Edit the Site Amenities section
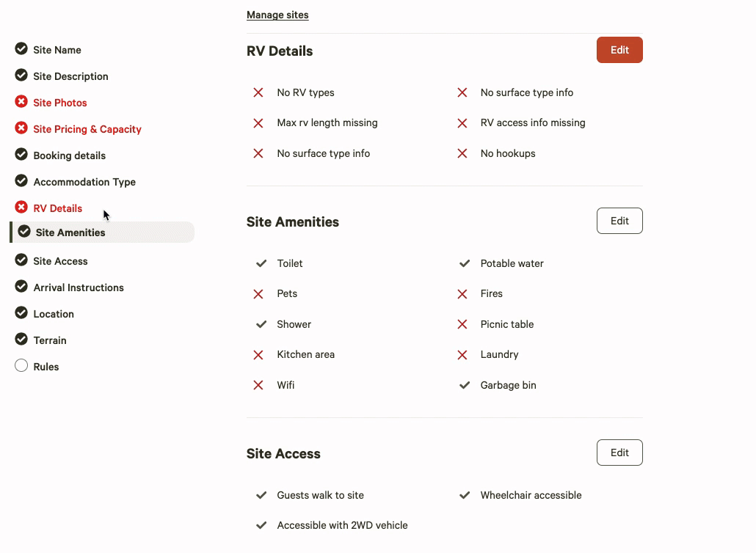Viewport: 756px width, 553px height. [x=619, y=221]
